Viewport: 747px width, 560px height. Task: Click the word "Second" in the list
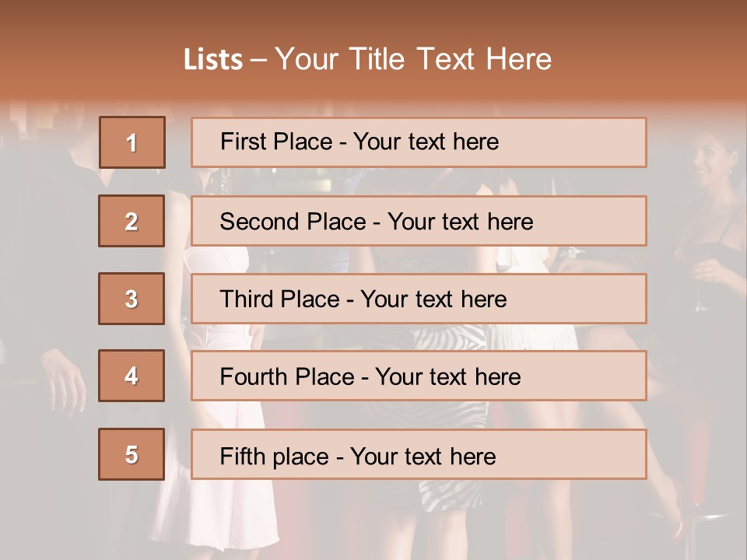point(259,222)
